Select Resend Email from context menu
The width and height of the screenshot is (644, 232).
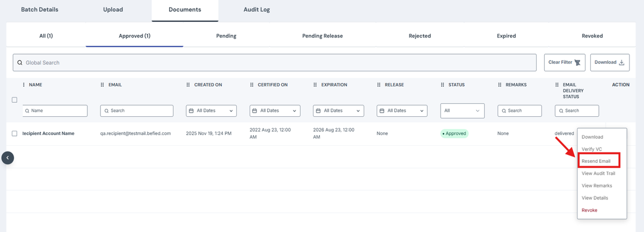click(x=598, y=161)
